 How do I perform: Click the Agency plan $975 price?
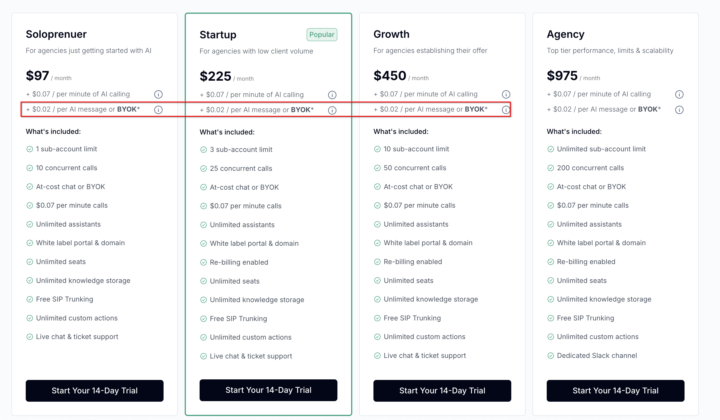[562, 75]
